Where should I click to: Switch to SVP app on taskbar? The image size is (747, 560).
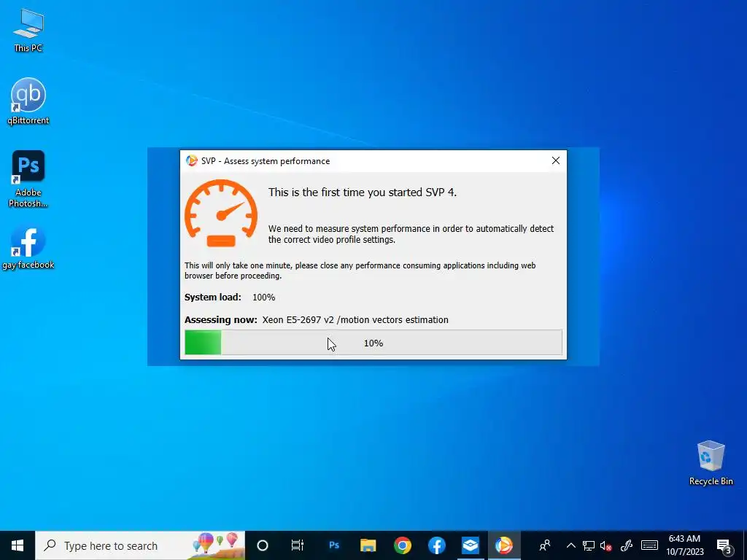tap(503, 545)
